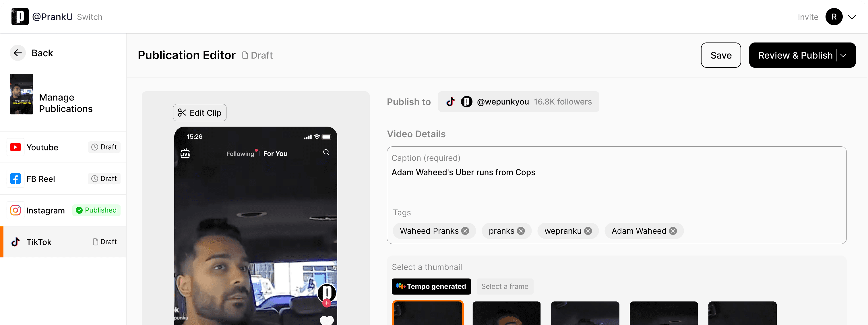Expand the user account menu chevron

coord(852,17)
